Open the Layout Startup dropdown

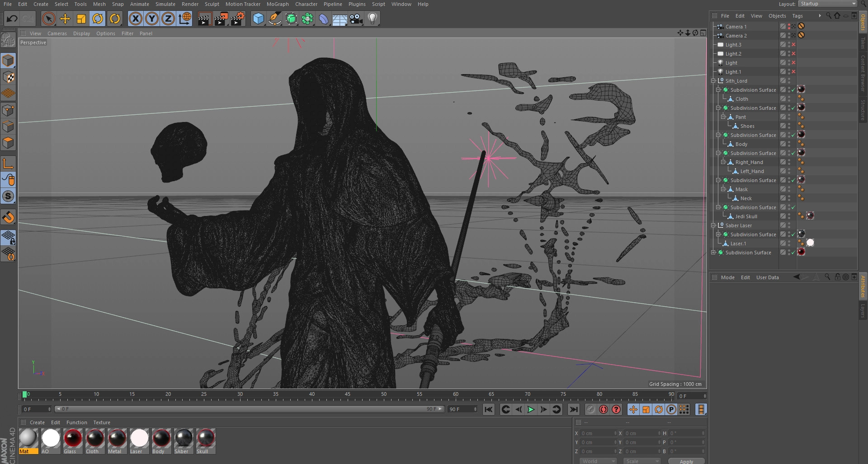(827, 4)
